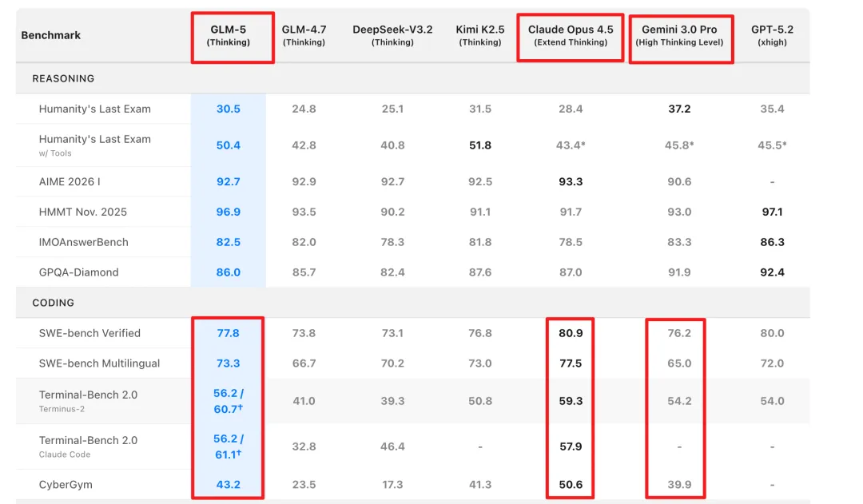The image size is (863, 504).
Task: Select the SWE-bench Multilingual row label
Action: click(99, 363)
